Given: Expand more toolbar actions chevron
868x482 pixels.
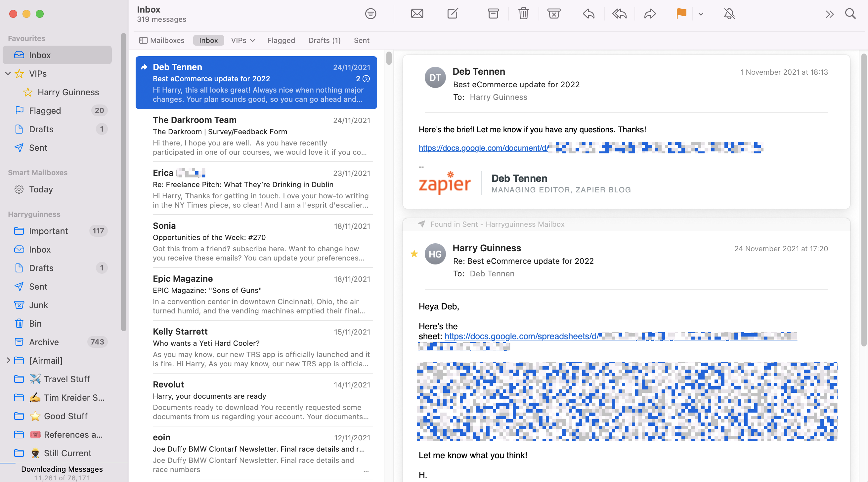Looking at the screenshot, I should pyautogui.click(x=830, y=14).
